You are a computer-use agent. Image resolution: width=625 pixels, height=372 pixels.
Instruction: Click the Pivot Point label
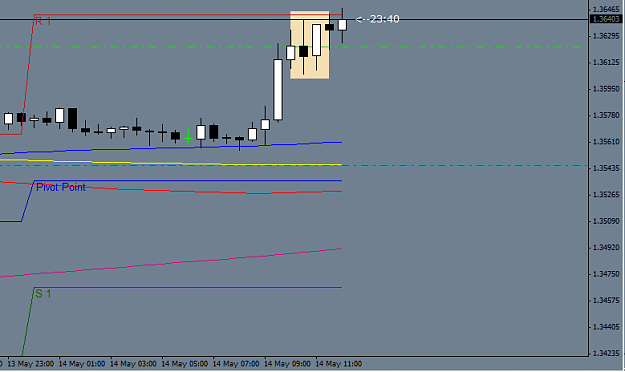pos(61,187)
